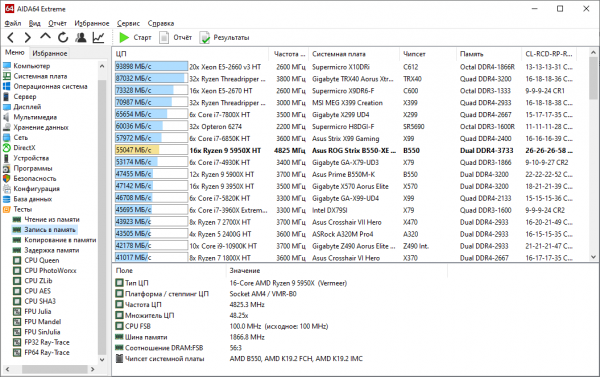Select Сеть in the tree
The image size is (600, 377).
pyautogui.click(x=21, y=137)
